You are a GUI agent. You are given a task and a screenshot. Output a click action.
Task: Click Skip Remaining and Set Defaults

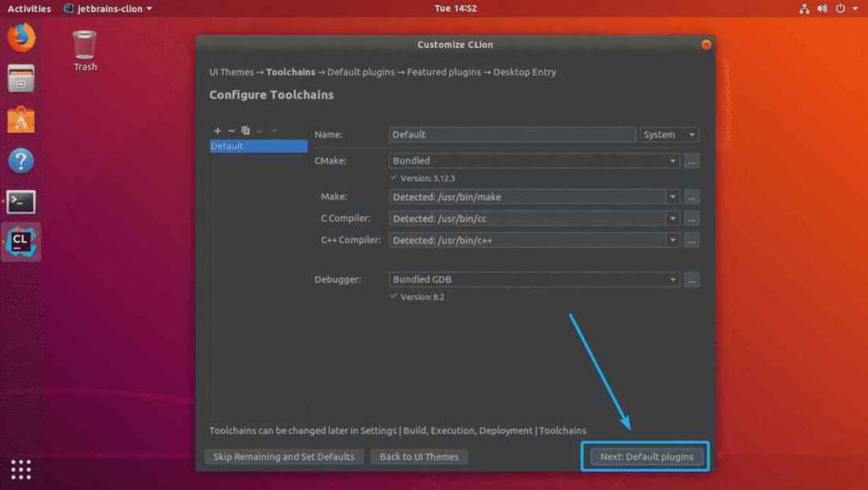click(x=284, y=457)
